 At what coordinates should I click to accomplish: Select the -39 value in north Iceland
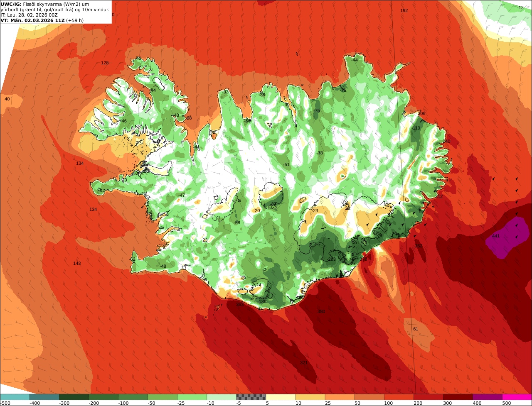[x=286, y=105]
